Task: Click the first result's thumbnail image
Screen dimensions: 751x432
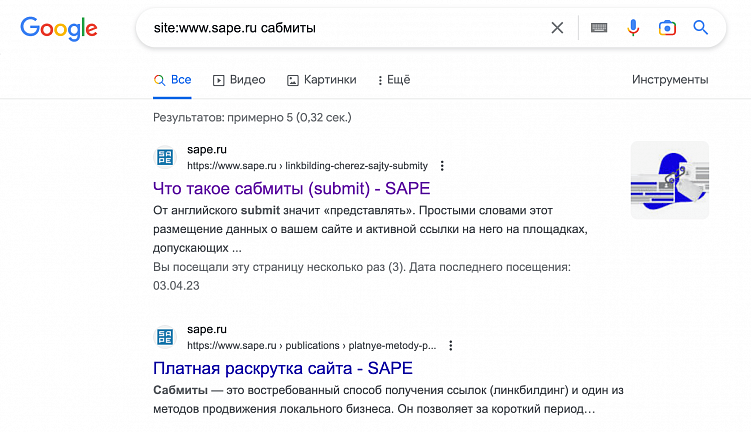Action: pos(670,180)
